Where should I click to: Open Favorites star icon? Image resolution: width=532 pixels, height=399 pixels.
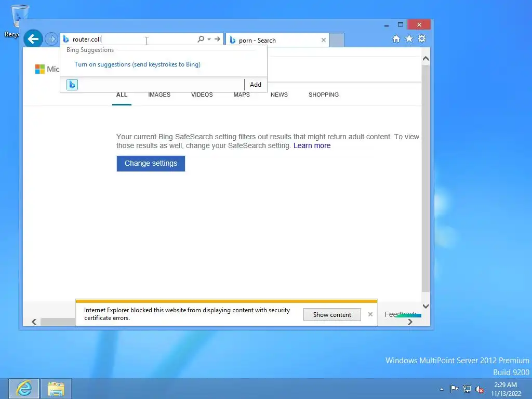(409, 38)
